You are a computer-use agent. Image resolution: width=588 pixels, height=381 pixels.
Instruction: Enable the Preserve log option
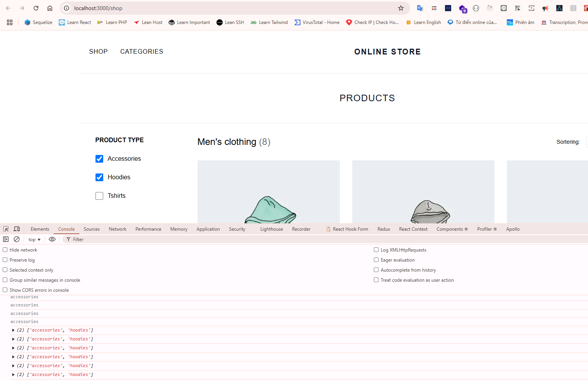5,260
